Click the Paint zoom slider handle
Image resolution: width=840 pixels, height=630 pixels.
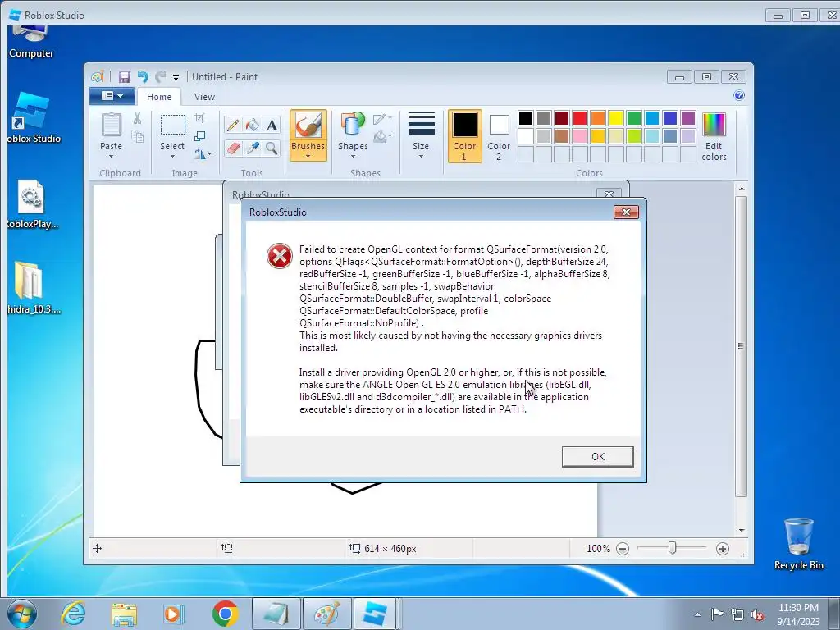coord(672,548)
